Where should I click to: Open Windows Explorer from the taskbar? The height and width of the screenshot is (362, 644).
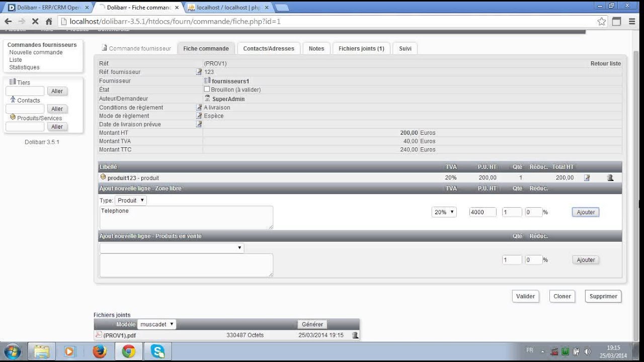42,351
